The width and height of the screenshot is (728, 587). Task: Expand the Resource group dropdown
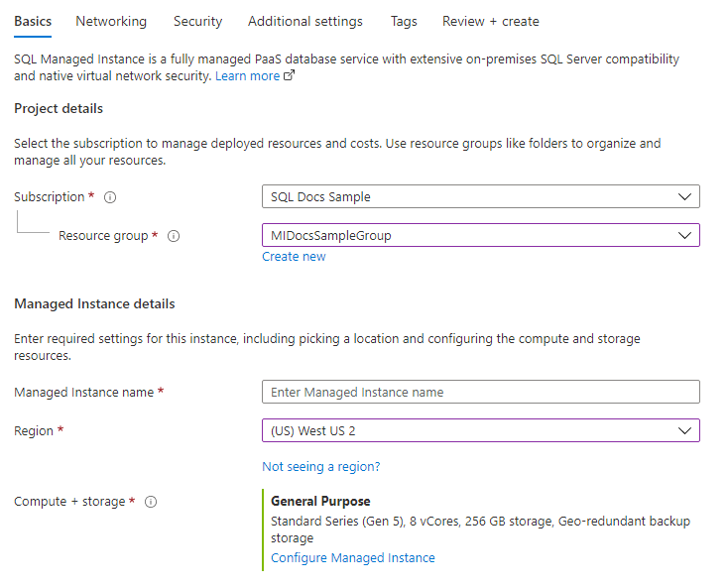(480, 235)
